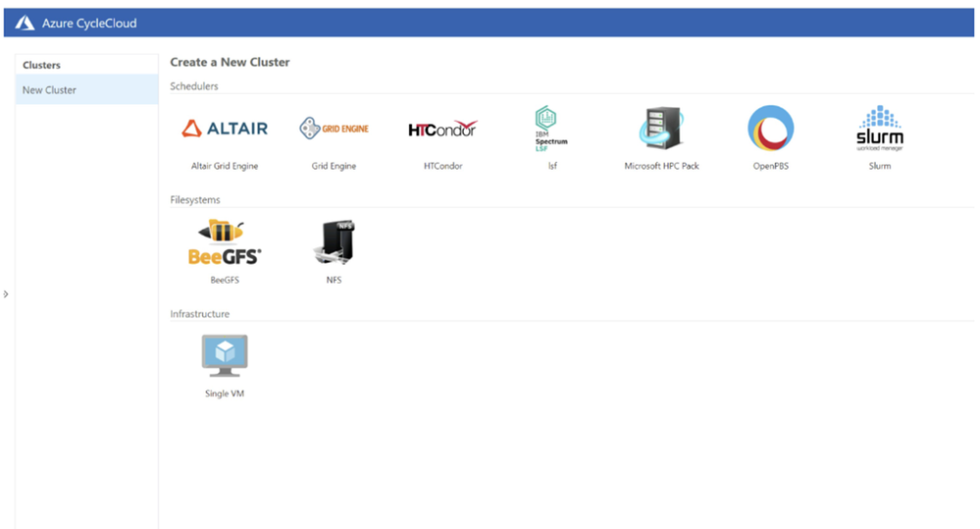Click the Altair Grid Engine label

(x=225, y=166)
